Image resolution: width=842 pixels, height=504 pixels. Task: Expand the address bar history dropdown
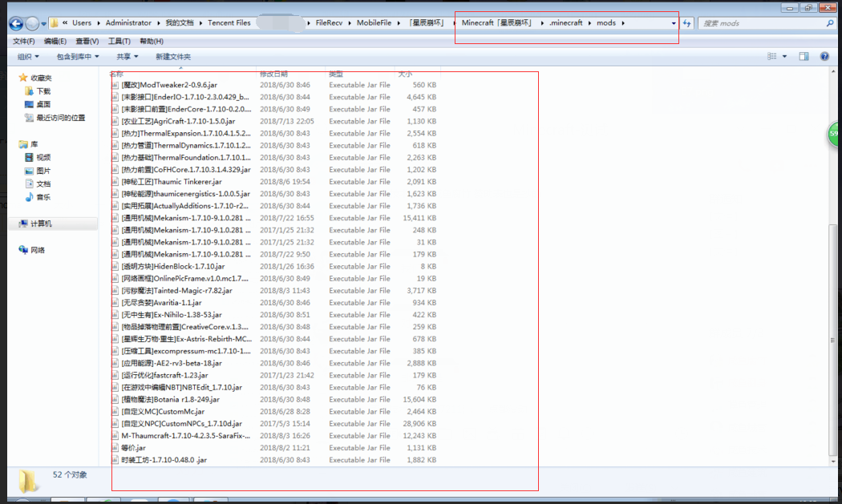tap(674, 23)
